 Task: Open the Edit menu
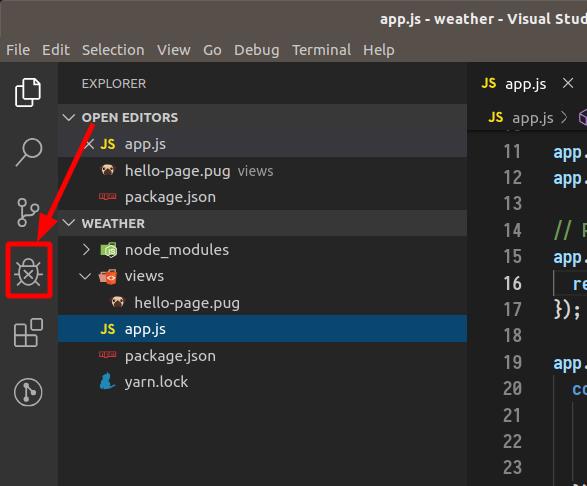coord(56,50)
